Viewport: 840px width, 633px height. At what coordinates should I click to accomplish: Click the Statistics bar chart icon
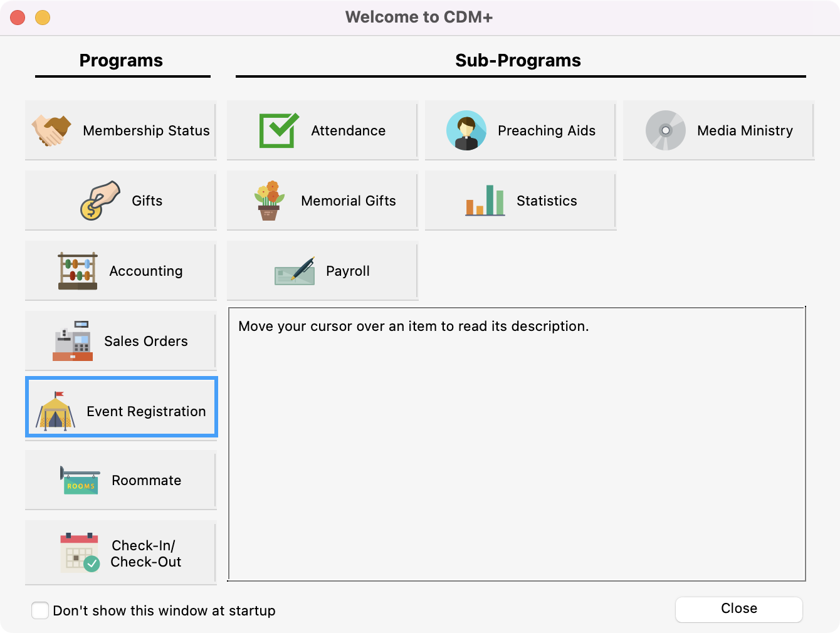tap(484, 201)
